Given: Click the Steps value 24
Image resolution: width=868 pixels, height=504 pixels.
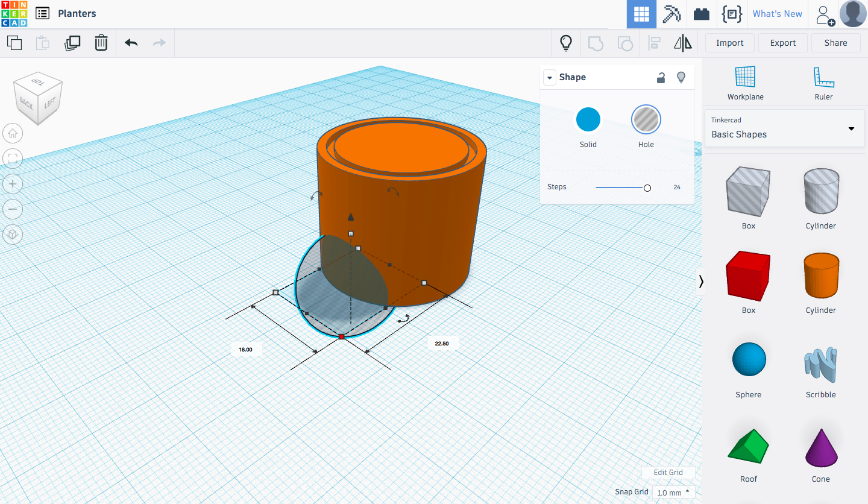Looking at the screenshot, I should coord(677,187).
